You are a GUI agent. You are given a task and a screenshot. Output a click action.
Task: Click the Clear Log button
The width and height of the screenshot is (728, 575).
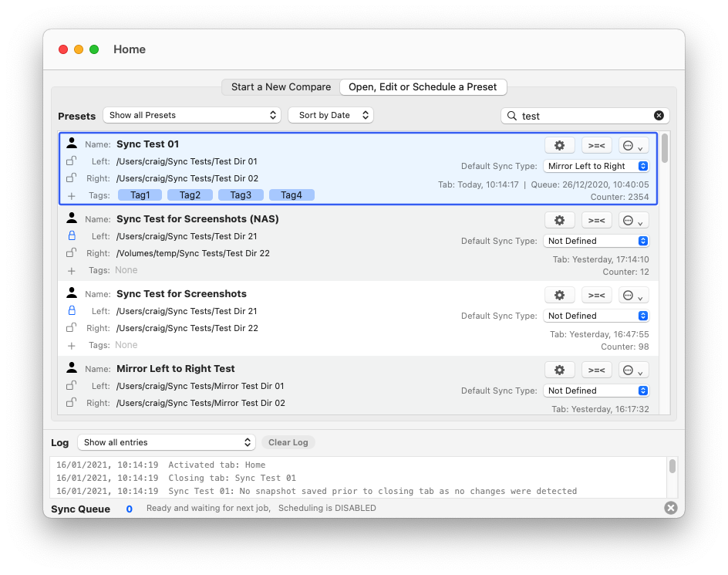(x=288, y=442)
